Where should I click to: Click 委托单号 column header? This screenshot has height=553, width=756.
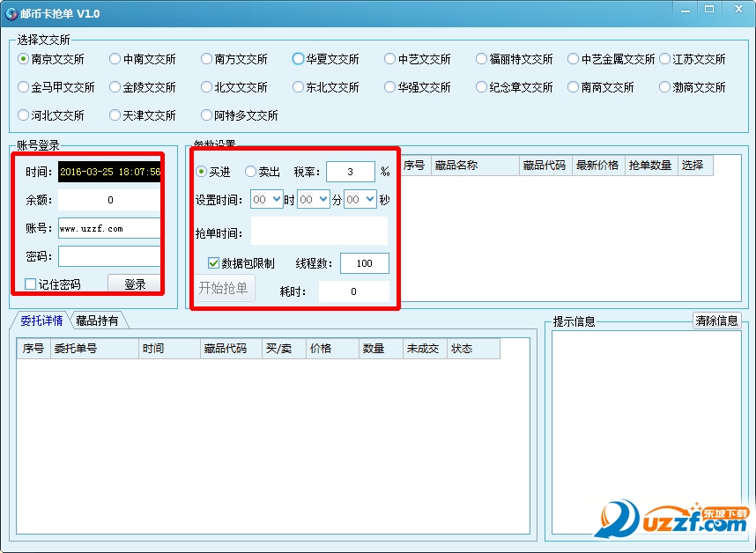[x=94, y=349]
